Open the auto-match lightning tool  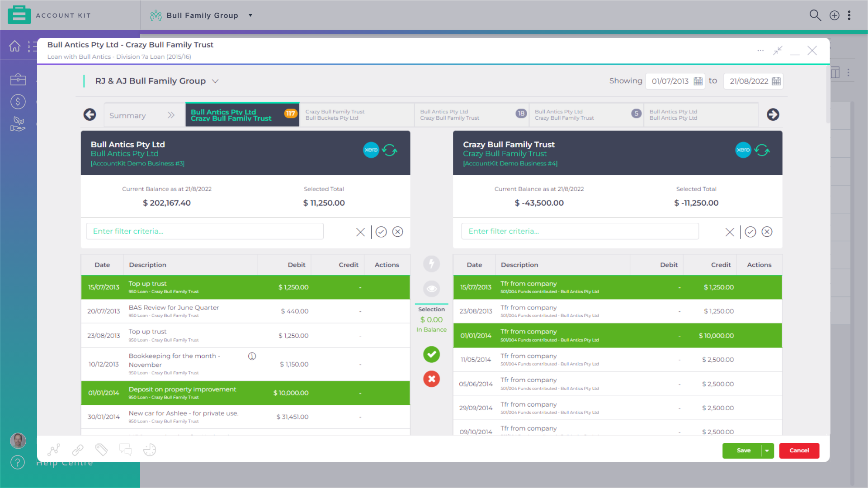(431, 264)
